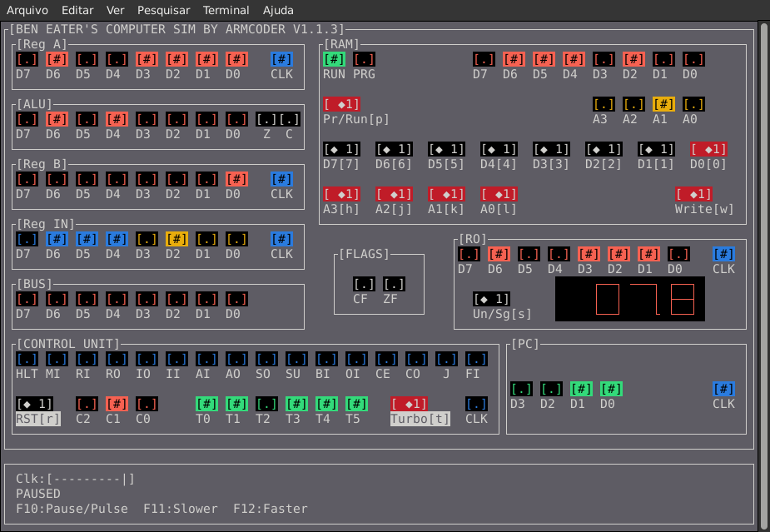Click the F12:Faster label

(270, 509)
